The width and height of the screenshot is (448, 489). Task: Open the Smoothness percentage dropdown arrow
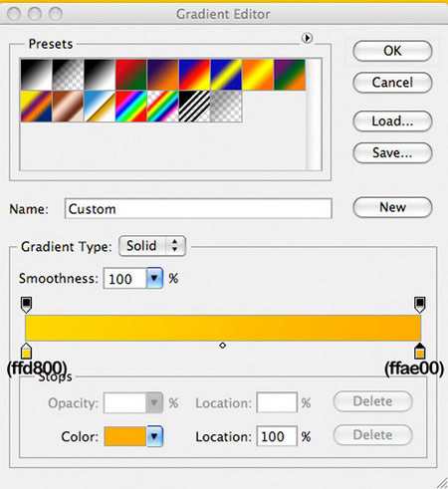click(x=154, y=278)
